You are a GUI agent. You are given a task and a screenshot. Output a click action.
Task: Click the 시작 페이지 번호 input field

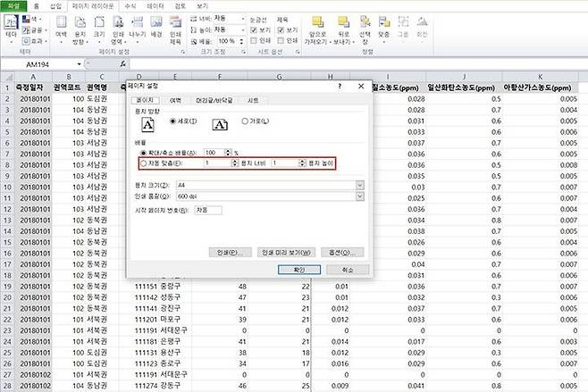pos(205,210)
